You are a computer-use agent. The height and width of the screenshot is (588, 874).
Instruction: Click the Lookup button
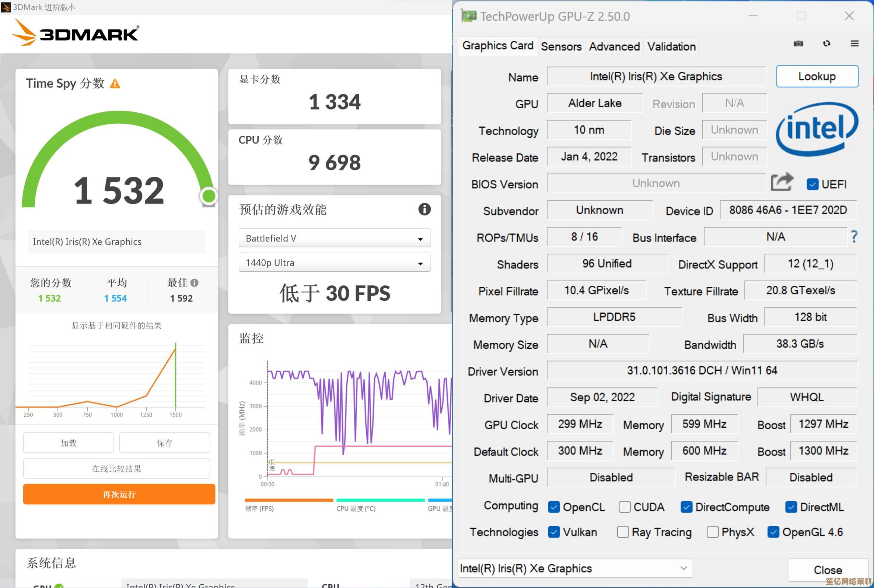pos(817,77)
